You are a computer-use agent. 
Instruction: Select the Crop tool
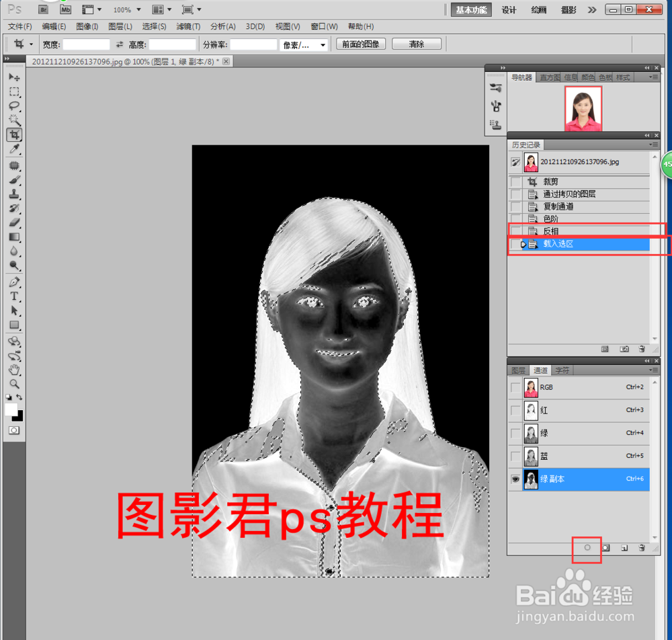pyautogui.click(x=15, y=134)
